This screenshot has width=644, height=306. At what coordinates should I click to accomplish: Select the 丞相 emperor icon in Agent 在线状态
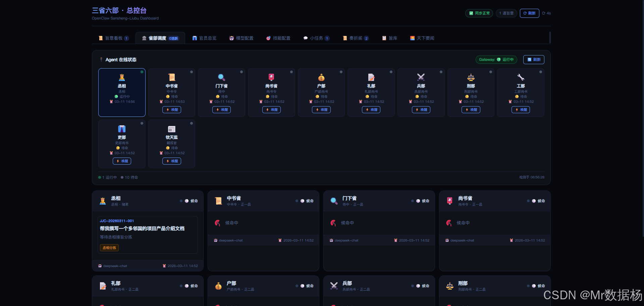(122, 78)
